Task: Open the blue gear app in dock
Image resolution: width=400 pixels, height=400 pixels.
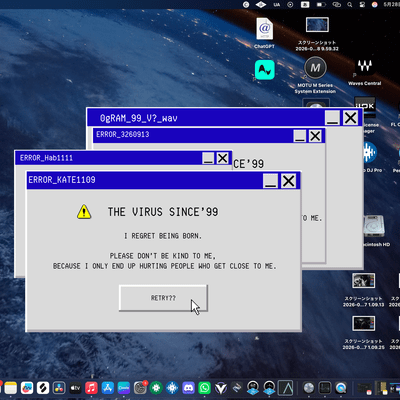Action: point(172,388)
